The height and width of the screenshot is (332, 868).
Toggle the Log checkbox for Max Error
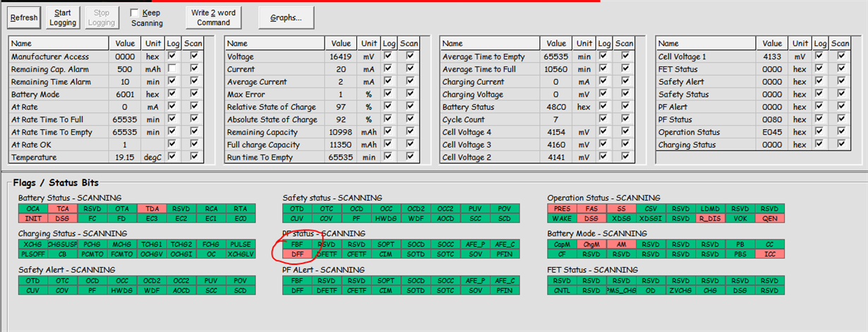pos(388,95)
